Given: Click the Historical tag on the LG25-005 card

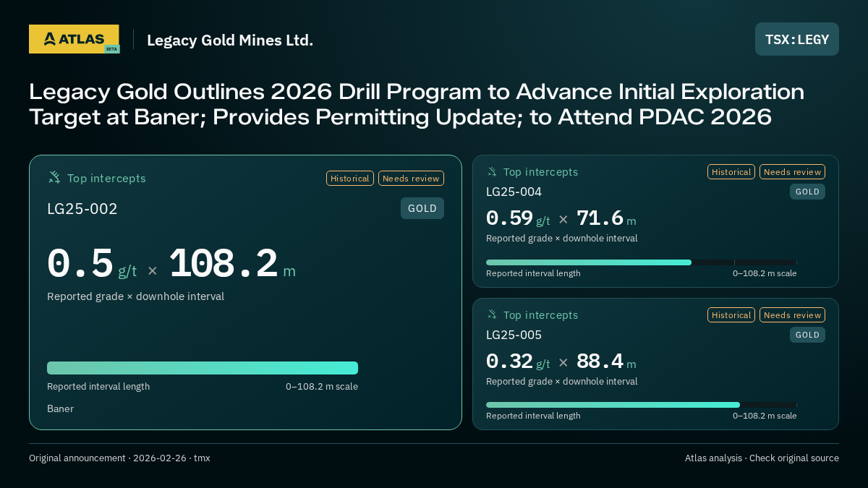Looking at the screenshot, I should coord(731,315).
